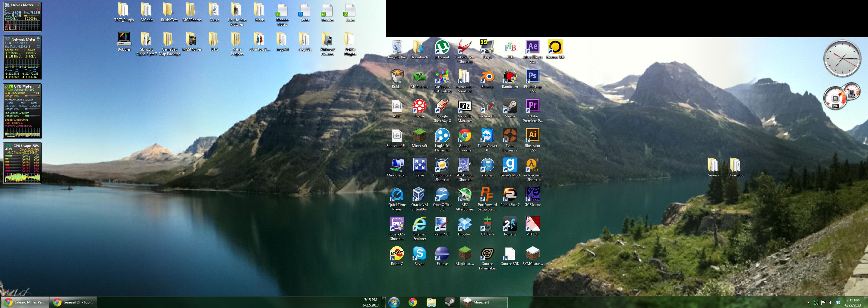Launch Photoshop CS6
Screen dimensions: 868x308
click(532, 81)
